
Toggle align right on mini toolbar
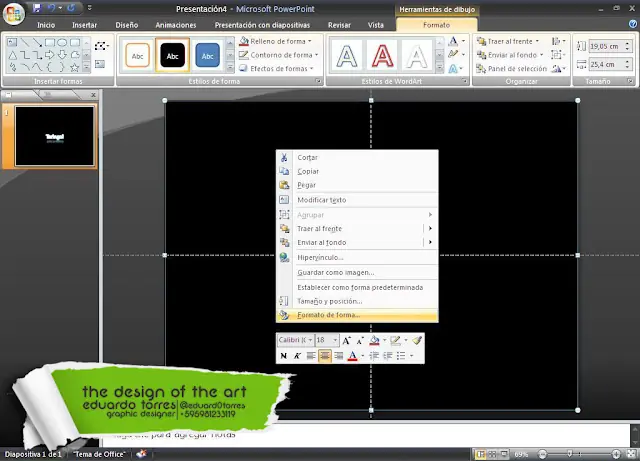click(338, 356)
